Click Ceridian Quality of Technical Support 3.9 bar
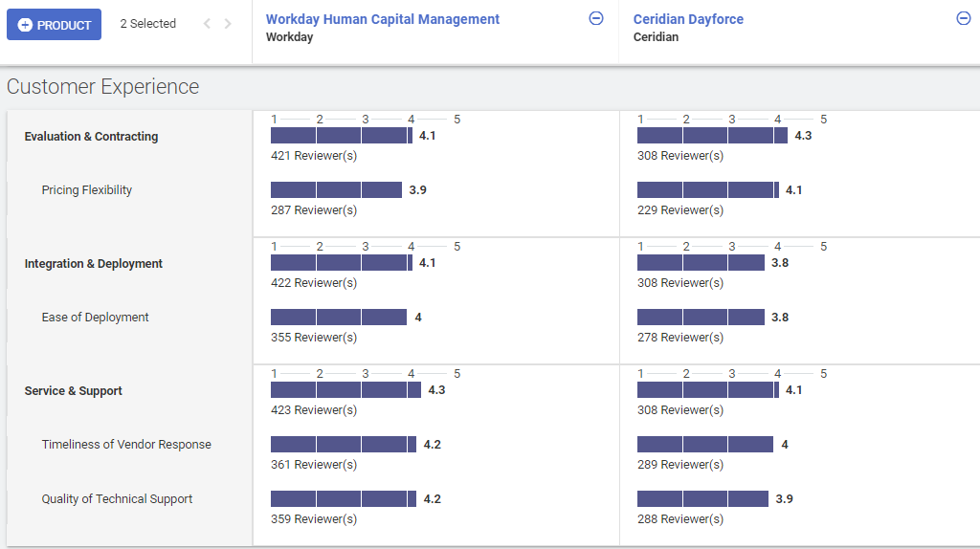 (x=703, y=498)
